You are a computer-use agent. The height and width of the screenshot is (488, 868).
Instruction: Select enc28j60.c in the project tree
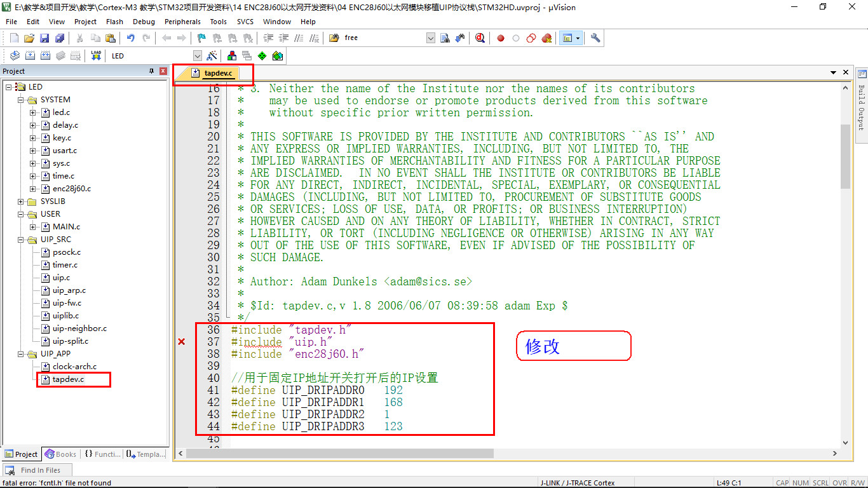(x=71, y=189)
